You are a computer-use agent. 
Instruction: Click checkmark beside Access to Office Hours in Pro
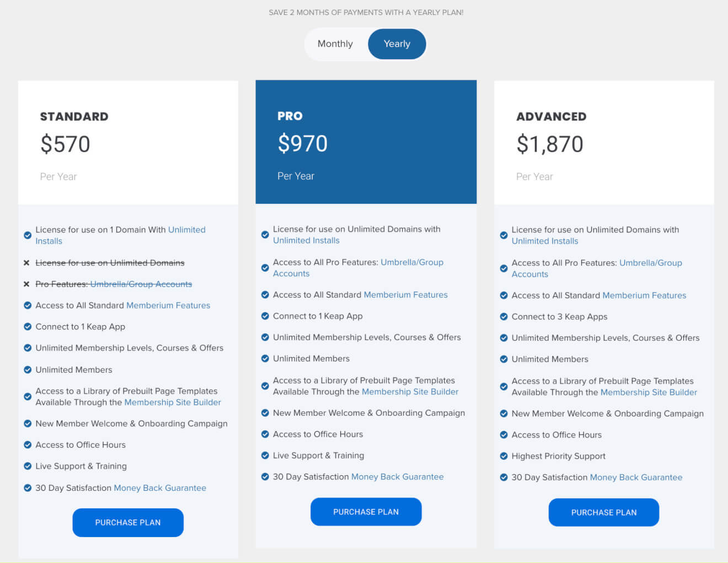coord(265,434)
